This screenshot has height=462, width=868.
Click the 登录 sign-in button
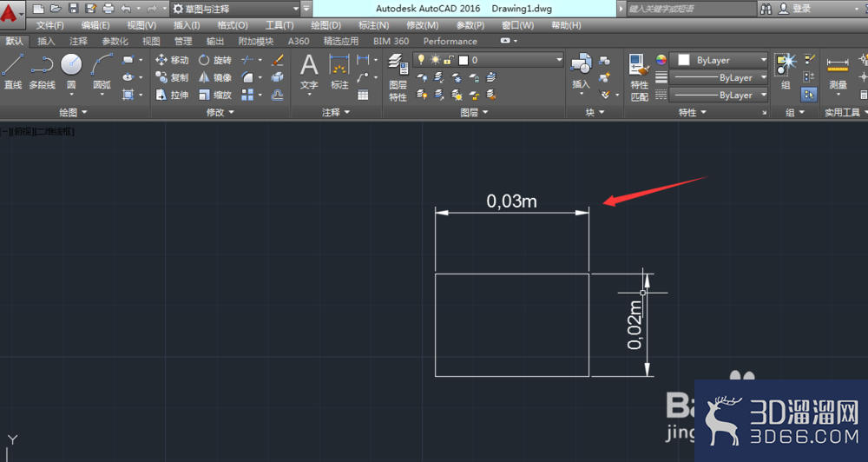pyautogui.click(x=795, y=9)
